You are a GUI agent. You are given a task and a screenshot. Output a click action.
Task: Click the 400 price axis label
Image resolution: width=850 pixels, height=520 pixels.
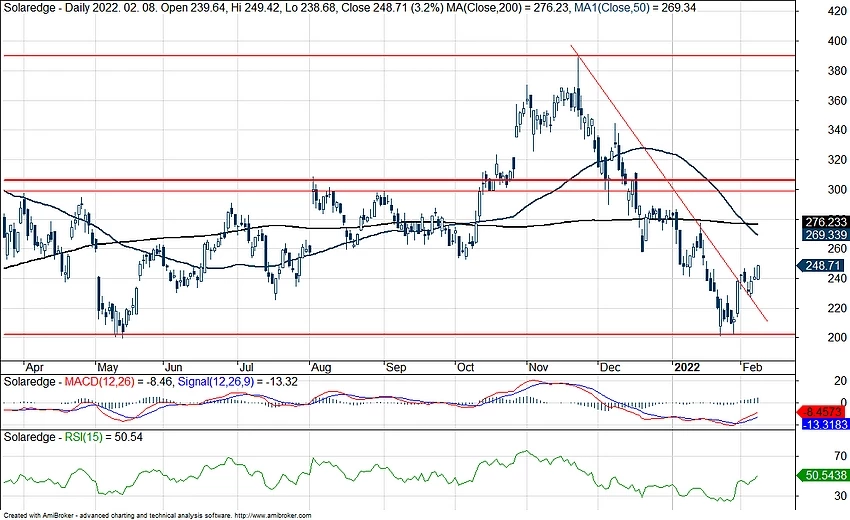pyautogui.click(x=838, y=41)
